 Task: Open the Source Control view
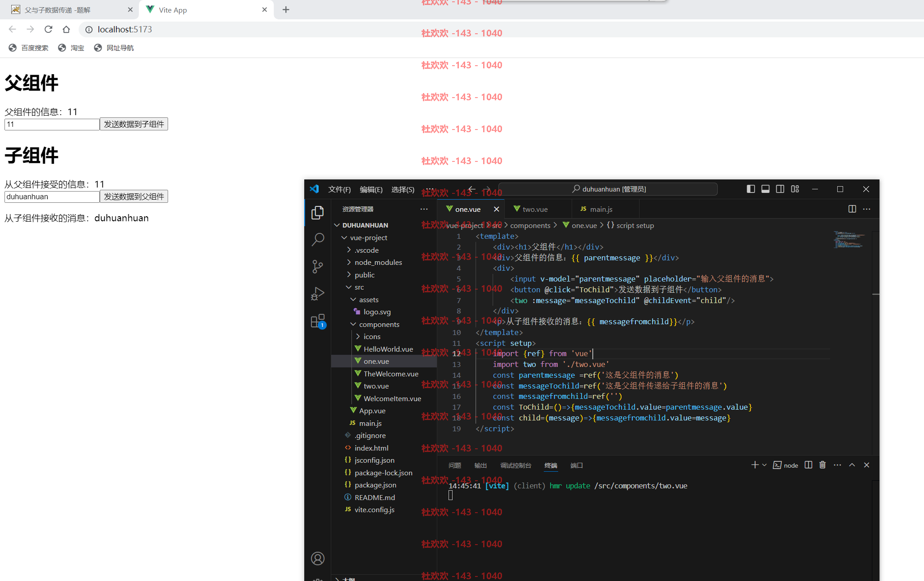318,266
